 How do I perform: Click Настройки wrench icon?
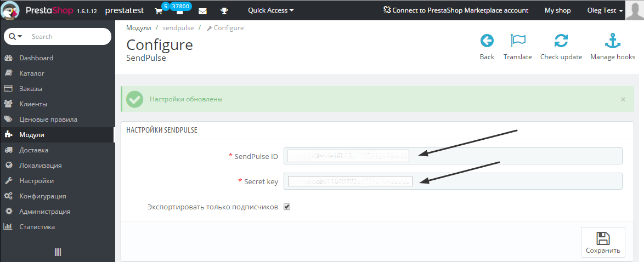point(8,180)
